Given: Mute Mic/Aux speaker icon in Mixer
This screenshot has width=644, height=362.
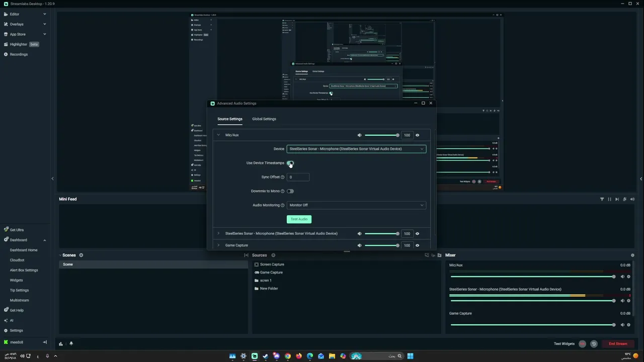Looking at the screenshot, I should [x=622, y=277].
